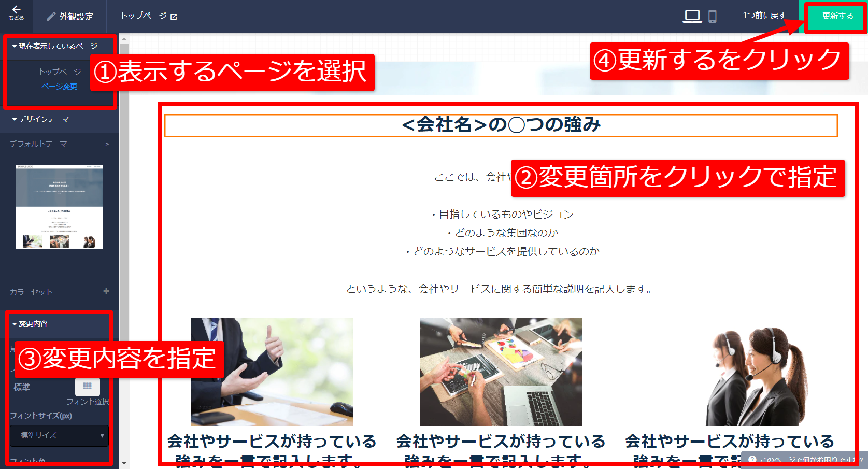Click the トップページ label in sidebar
868x469 pixels.
click(x=60, y=72)
